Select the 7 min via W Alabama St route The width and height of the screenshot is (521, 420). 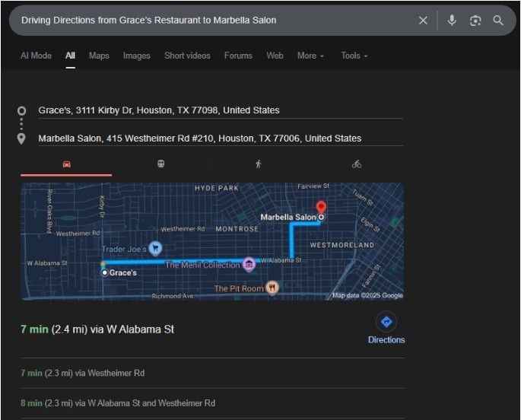[x=97, y=329]
